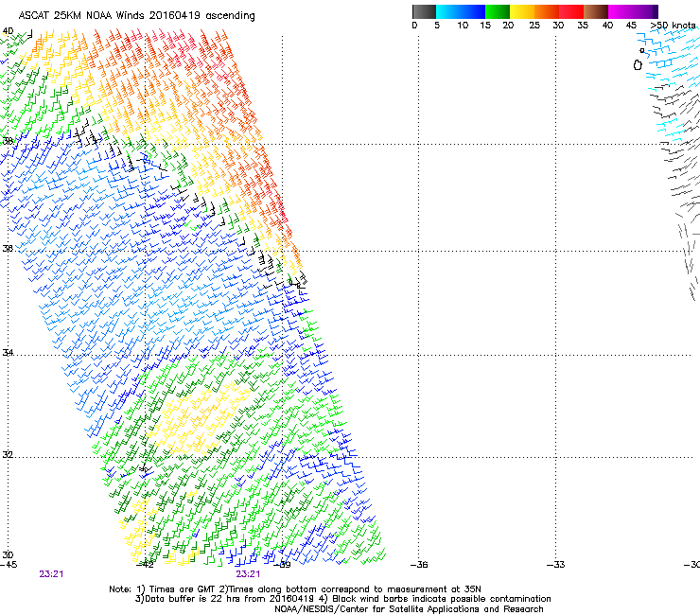Image resolution: width=700 pixels, height=615 pixels.
Task: Click the '15' label under the legend
Action: pos(485,26)
